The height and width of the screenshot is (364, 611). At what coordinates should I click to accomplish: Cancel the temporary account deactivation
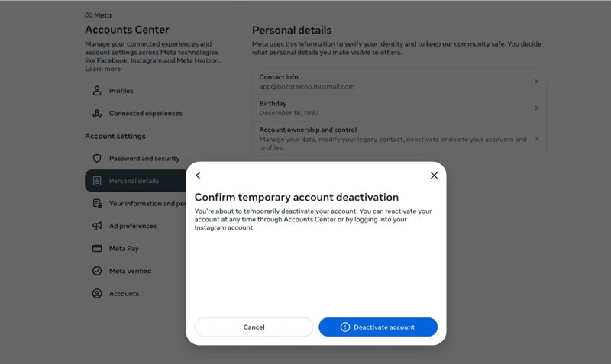[254, 327]
